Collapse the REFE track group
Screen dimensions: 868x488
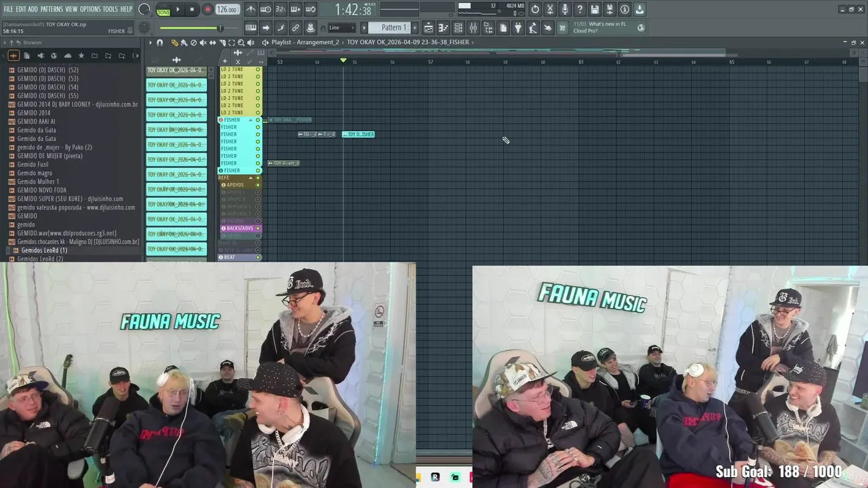[250, 178]
